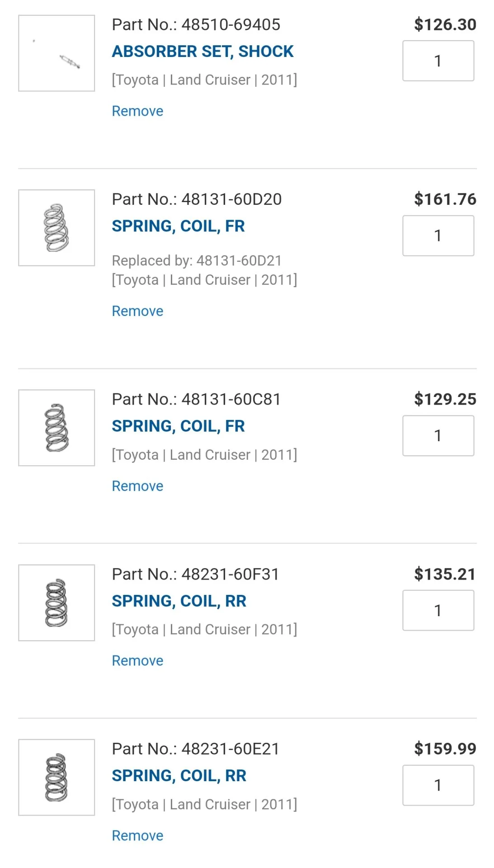This screenshot has width=494, height=868.
Task: Open thumbnail image for part 48131-60C81
Action: 56,428
